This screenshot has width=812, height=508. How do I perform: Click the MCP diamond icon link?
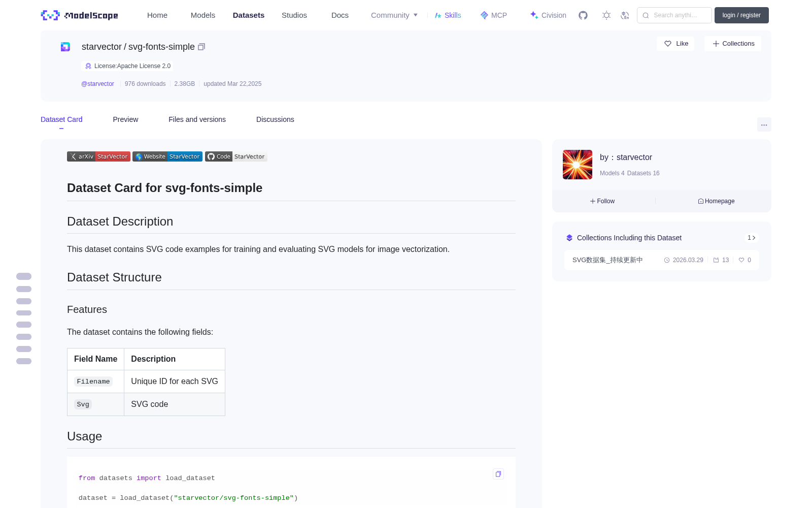pyautogui.click(x=493, y=15)
